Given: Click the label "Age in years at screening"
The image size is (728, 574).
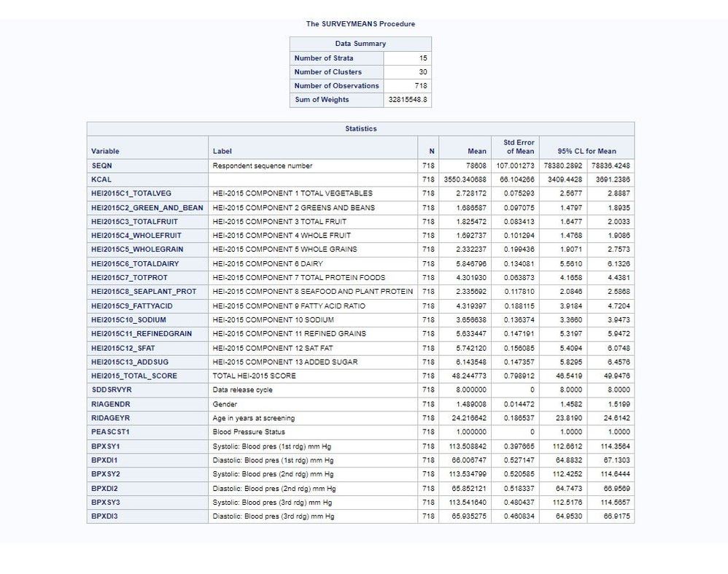Looking at the screenshot, I should tap(254, 419).
